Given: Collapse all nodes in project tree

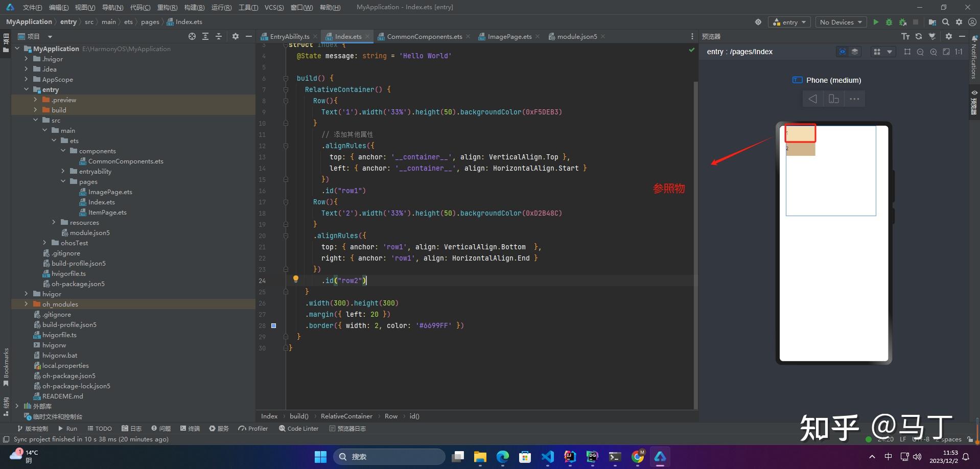Looking at the screenshot, I should pos(219,36).
